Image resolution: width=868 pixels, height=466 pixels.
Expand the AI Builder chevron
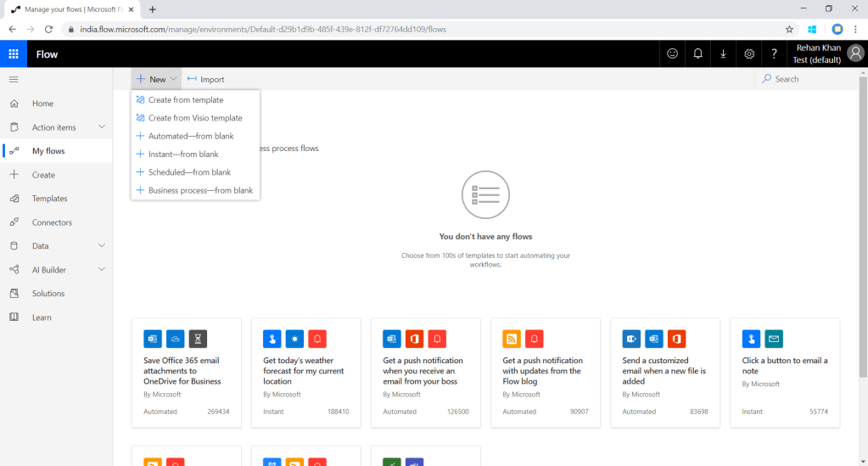[x=102, y=270]
